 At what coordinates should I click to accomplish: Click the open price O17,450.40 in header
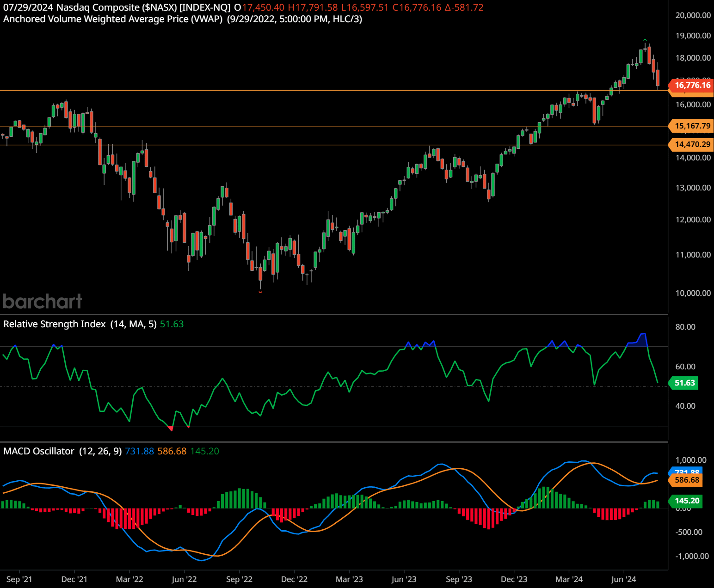[x=259, y=7]
